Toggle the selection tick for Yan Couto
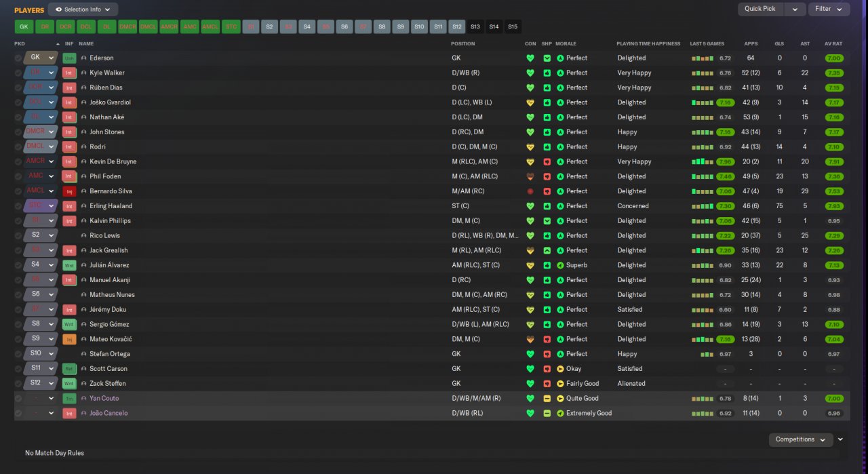Image resolution: width=868 pixels, height=474 pixels. click(18, 399)
